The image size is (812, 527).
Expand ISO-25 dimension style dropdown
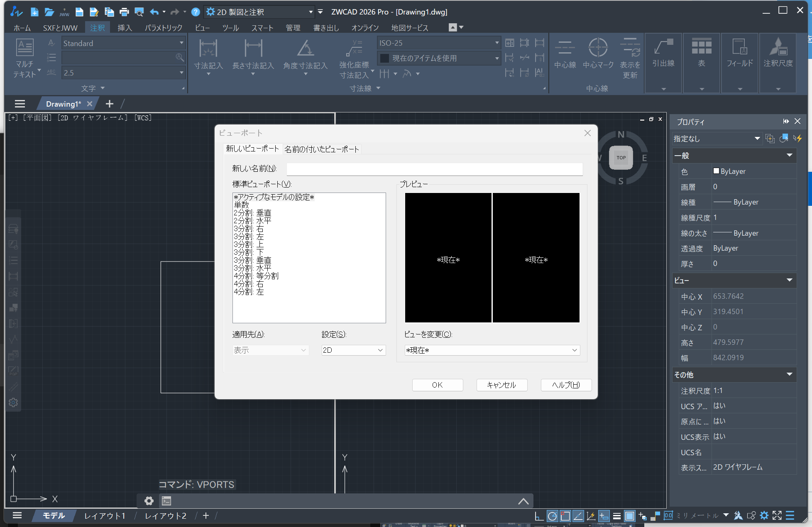(x=496, y=43)
